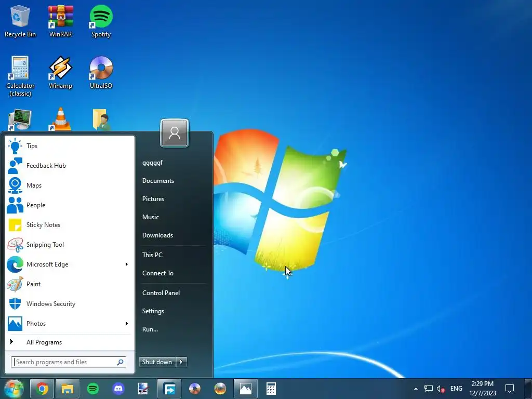
Task: Open the Photos app icon on taskbar
Action: [x=246, y=389]
